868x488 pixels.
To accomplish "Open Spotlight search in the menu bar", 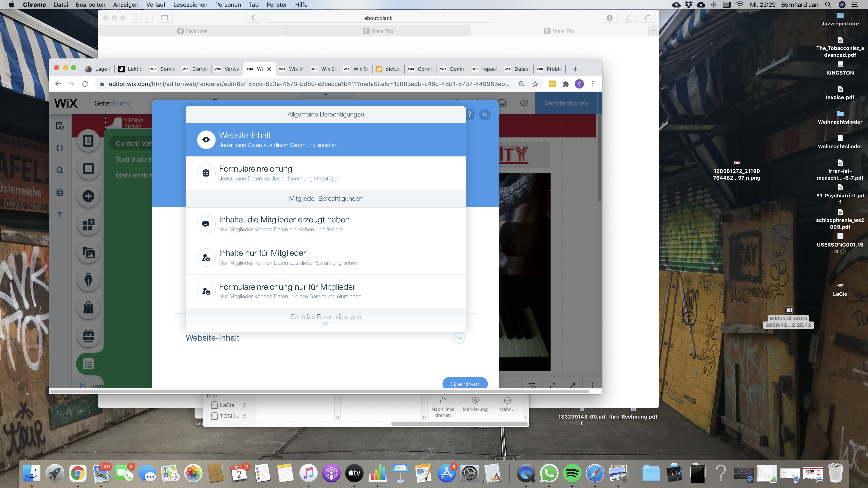I will pyautogui.click(x=828, y=5).
